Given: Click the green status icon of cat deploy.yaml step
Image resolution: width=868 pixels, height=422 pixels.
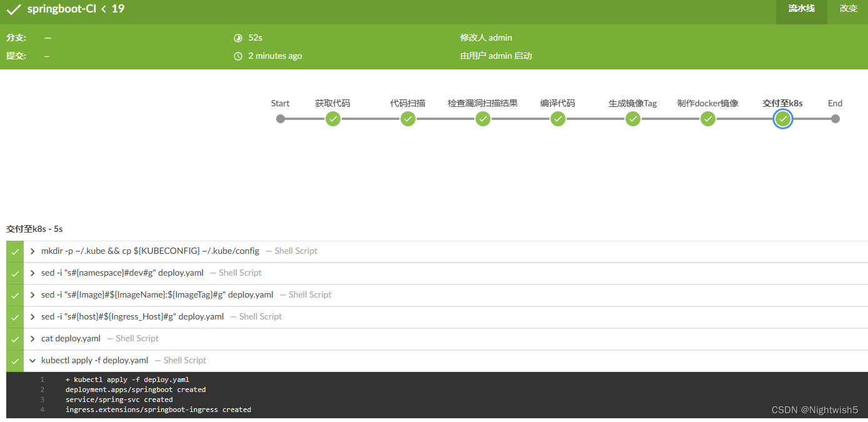Looking at the screenshot, I should (x=15, y=339).
